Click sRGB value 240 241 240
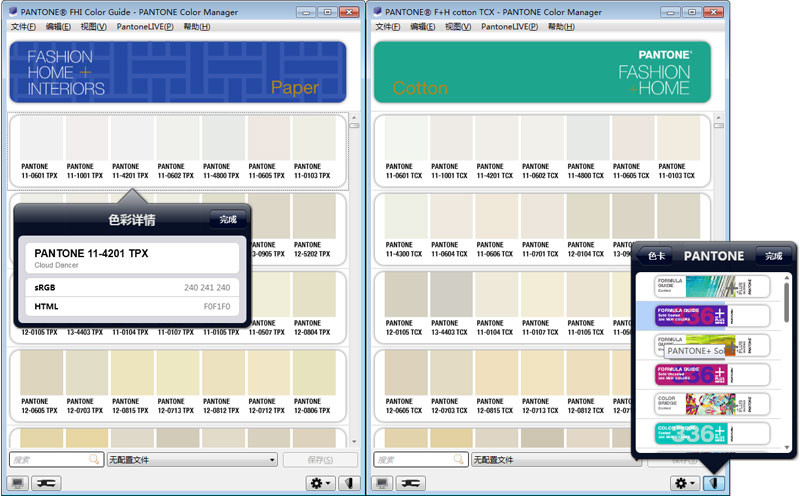800x496 pixels. tap(207, 288)
